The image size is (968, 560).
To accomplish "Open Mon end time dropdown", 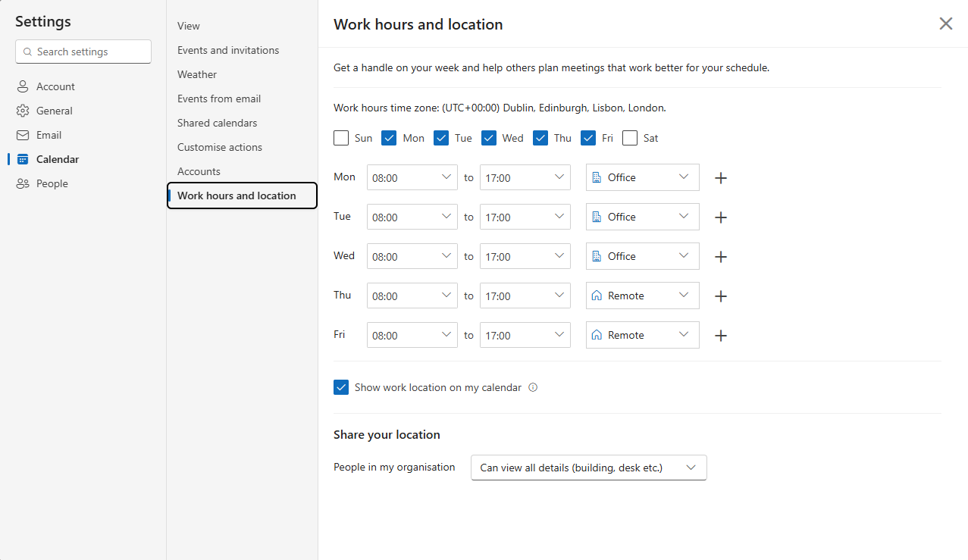I will [525, 177].
